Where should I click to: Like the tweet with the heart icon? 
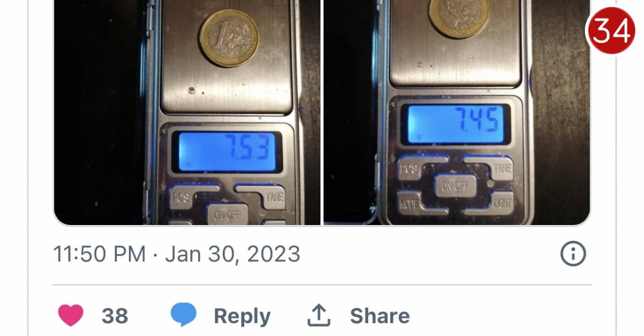[71, 316]
